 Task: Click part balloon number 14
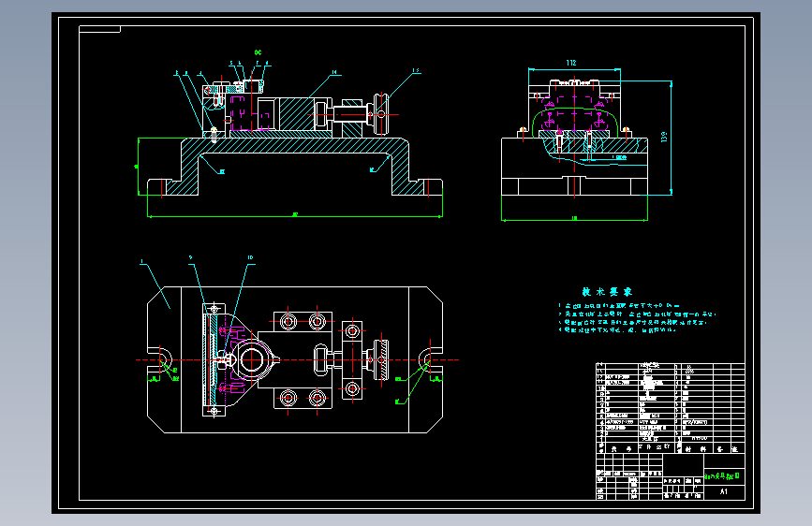334,72
